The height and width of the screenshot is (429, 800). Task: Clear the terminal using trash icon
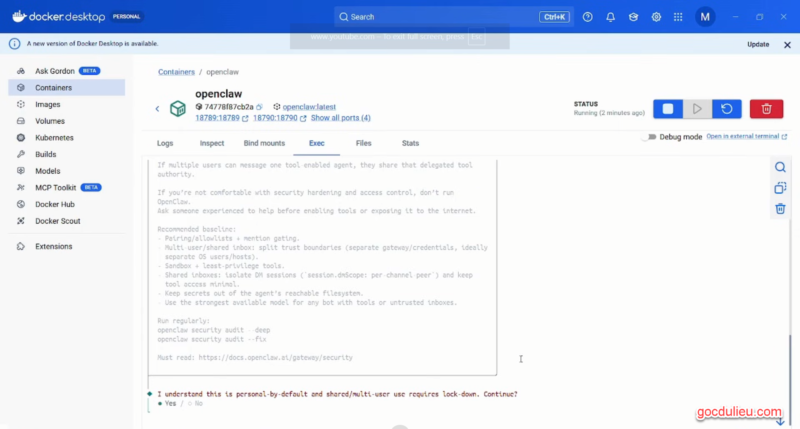point(780,209)
